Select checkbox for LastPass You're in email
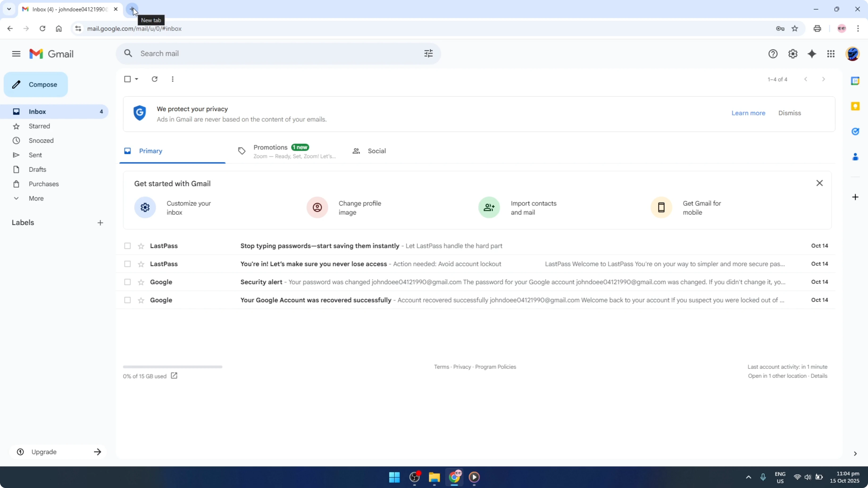 click(x=127, y=264)
